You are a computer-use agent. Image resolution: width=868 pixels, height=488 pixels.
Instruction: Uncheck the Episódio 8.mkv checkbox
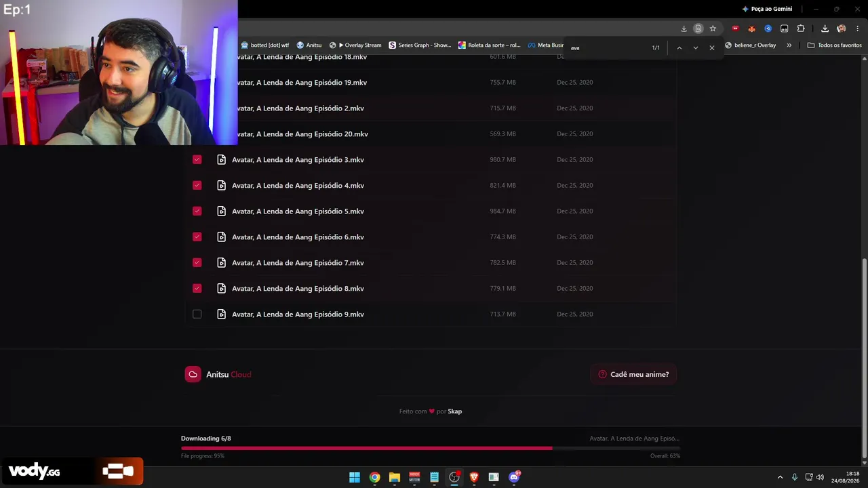[x=197, y=289]
